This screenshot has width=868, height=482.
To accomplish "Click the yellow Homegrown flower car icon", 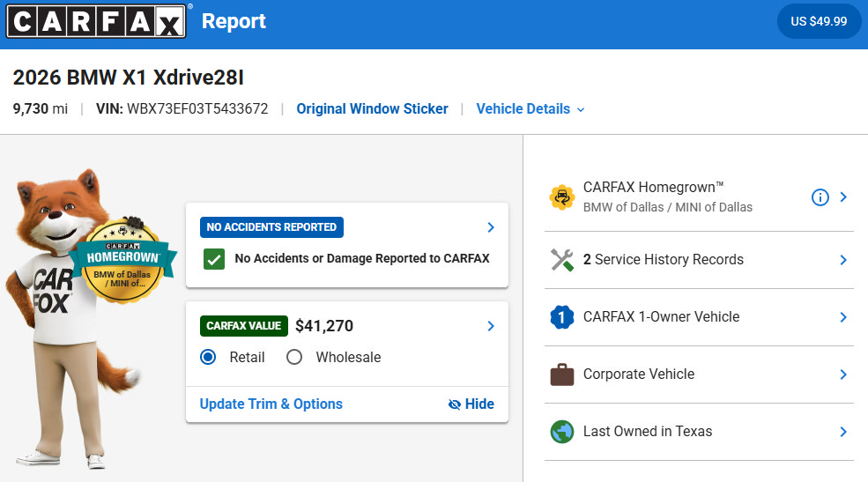I will [x=562, y=197].
